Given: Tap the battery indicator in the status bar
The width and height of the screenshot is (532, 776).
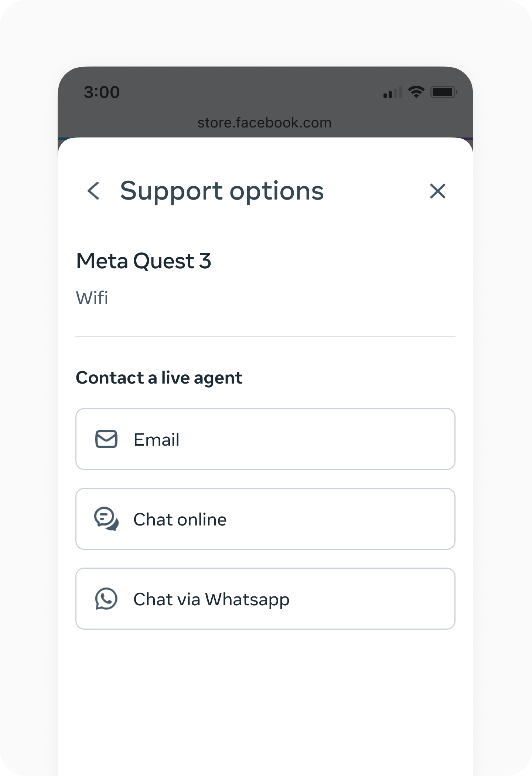Looking at the screenshot, I should point(443,92).
